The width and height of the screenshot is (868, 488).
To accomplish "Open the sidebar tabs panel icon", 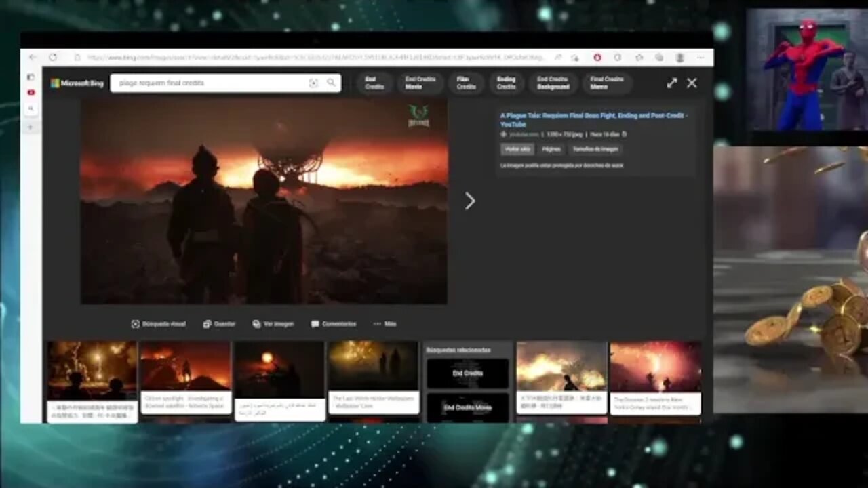I will click(x=31, y=77).
